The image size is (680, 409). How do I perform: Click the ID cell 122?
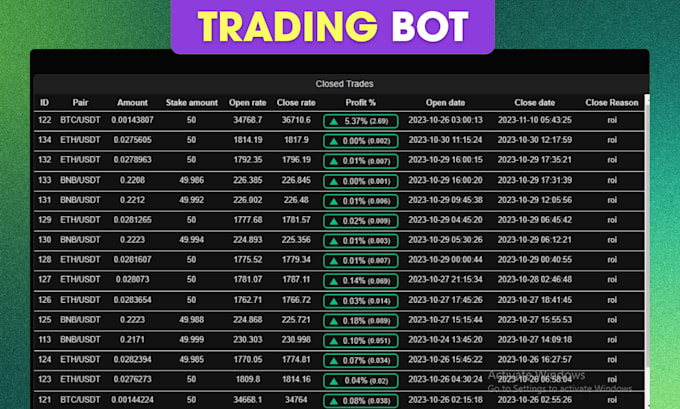45,120
